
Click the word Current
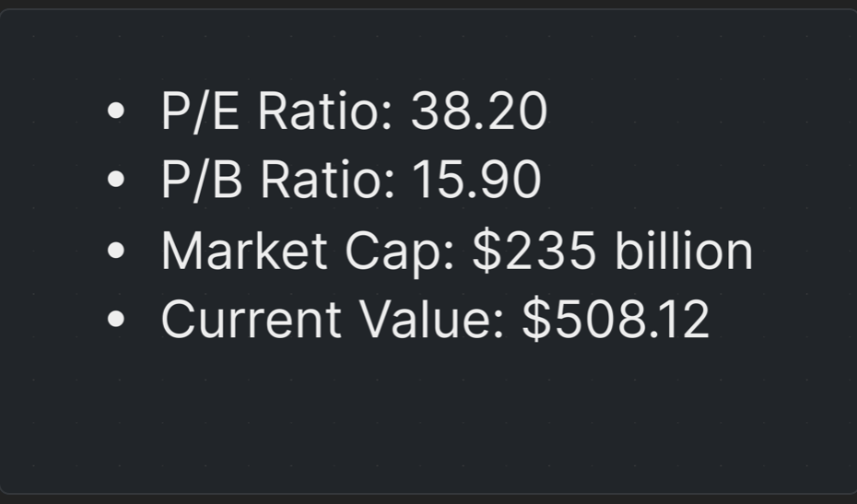pos(251,320)
